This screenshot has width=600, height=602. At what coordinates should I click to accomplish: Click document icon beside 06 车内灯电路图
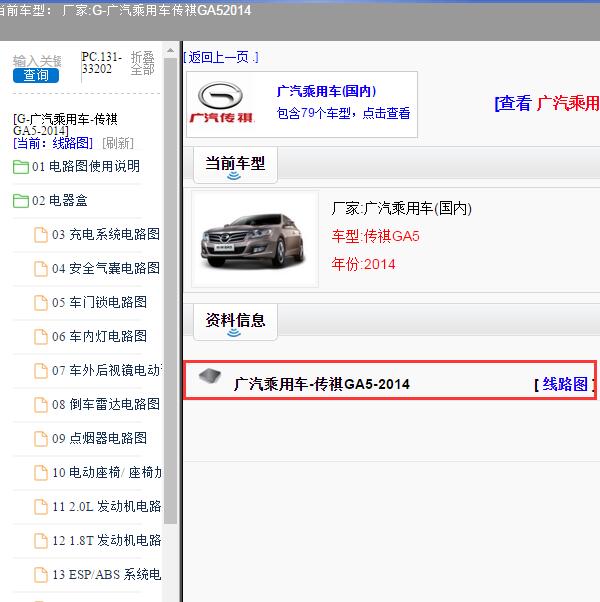pyautogui.click(x=41, y=337)
